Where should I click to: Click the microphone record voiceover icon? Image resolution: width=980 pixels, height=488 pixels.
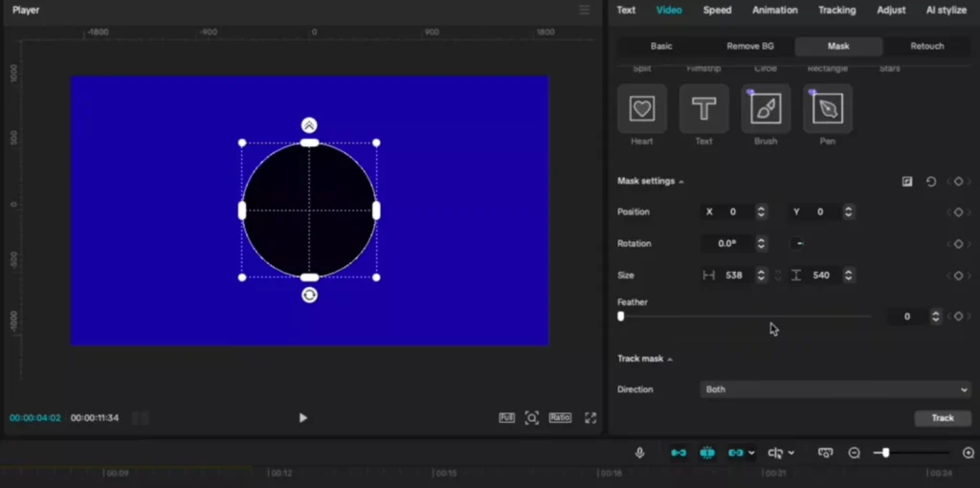(x=639, y=453)
